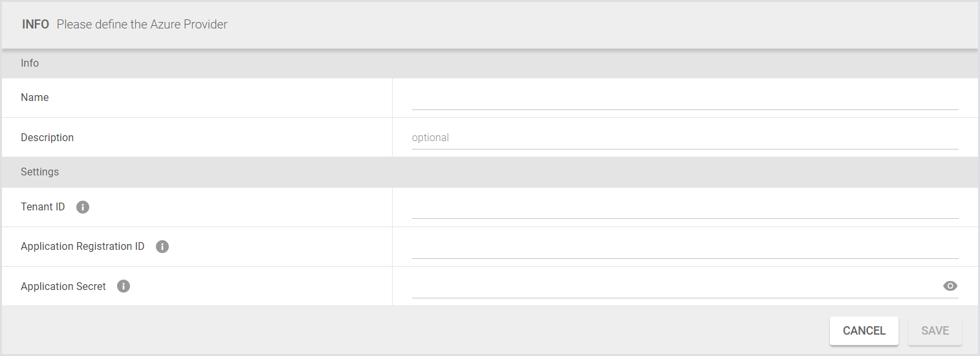
Task: Click the info icon beside Application Secret
Action: tap(124, 286)
